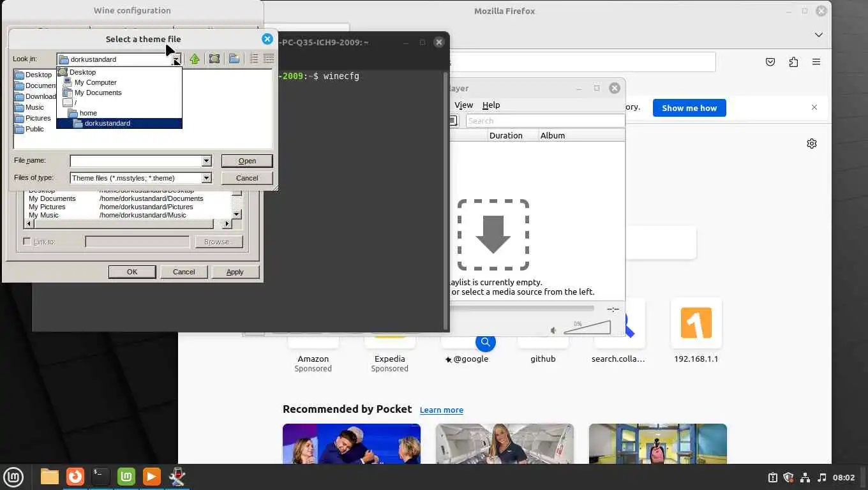Create a new folder in theme file dialog

coord(234,59)
